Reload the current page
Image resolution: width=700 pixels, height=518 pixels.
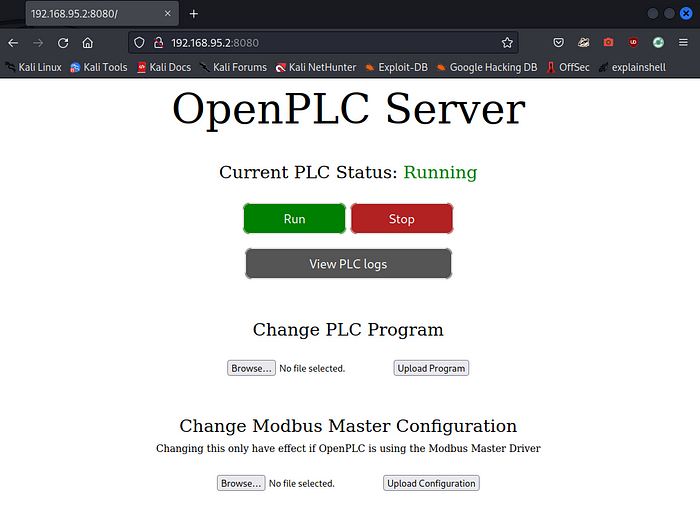(63, 43)
